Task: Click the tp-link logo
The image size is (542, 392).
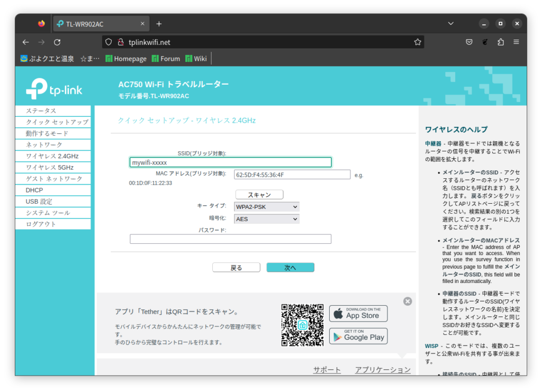Action: (x=54, y=88)
